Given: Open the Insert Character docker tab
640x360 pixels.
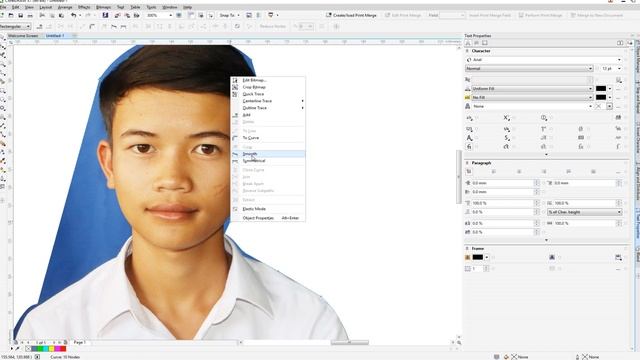Looking at the screenshot, I should click(637, 139).
